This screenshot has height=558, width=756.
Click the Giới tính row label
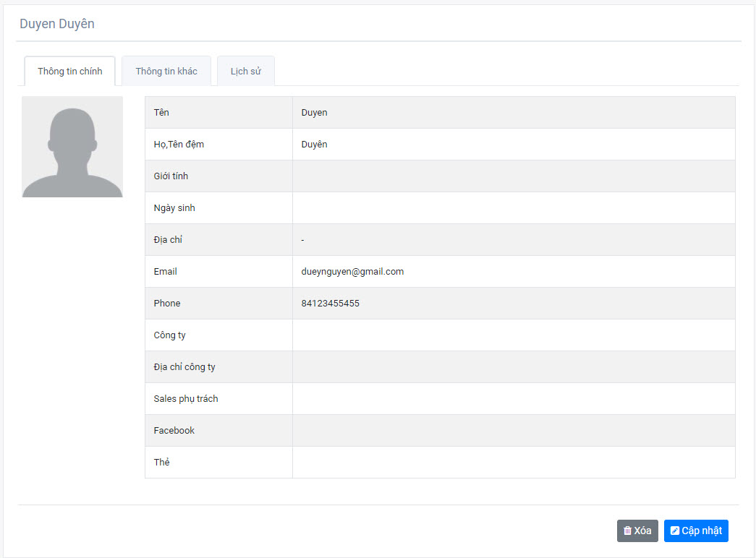pyautogui.click(x=171, y=176)
